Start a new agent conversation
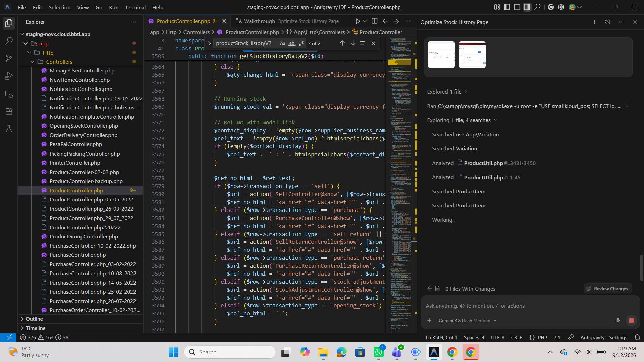The width and height of the screenshot is (644, 362). coord(594,22)
